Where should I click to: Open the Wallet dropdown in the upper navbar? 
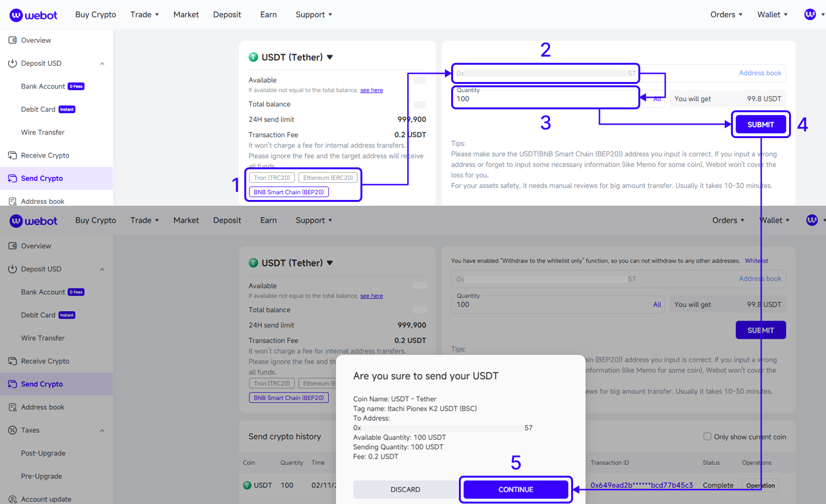pyautogui.click(x=773, y=14)
